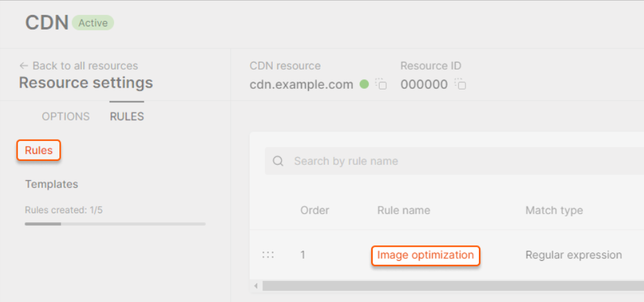Click the green status dot next to cdn.example.com
Image resolution: width=644 pixels, height=302 pixels.
point(364,84)
